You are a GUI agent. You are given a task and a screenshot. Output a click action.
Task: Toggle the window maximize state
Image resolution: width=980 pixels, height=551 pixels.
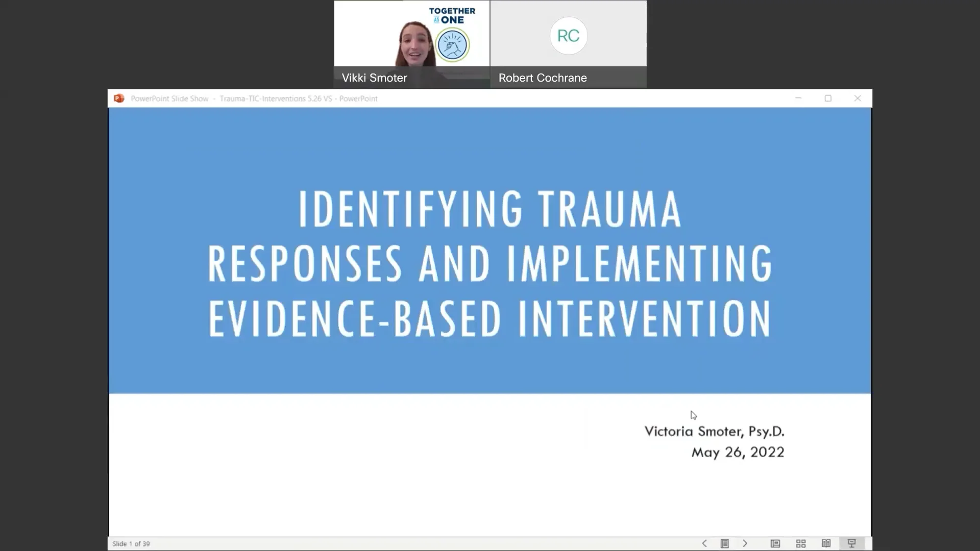[x=828, y=98]
